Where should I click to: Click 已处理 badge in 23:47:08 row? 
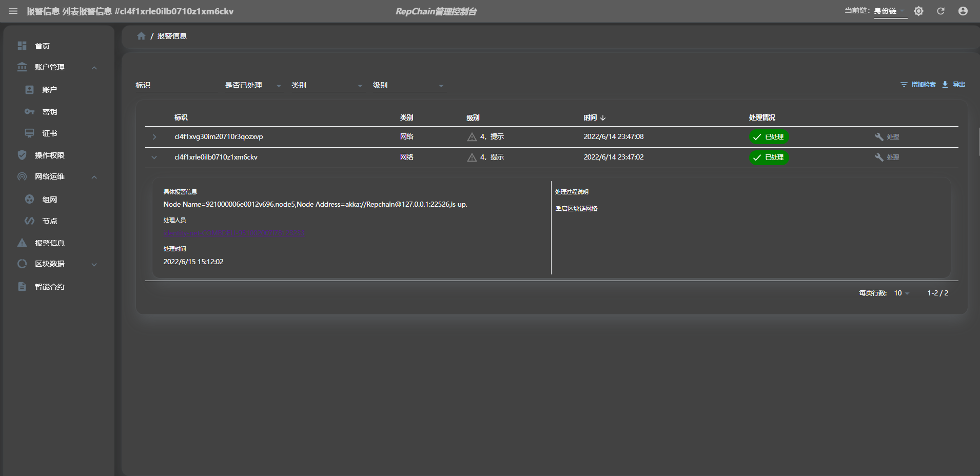[769, 137]
